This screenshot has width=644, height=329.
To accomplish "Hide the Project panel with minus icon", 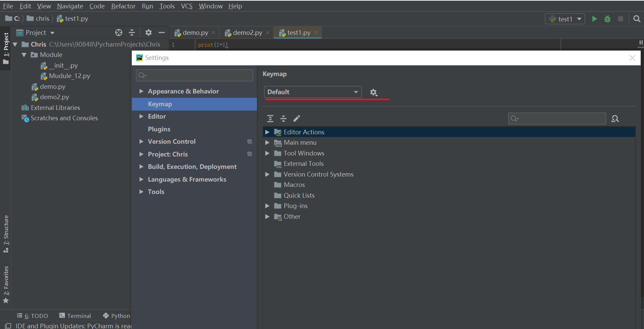I will (162, 32).
